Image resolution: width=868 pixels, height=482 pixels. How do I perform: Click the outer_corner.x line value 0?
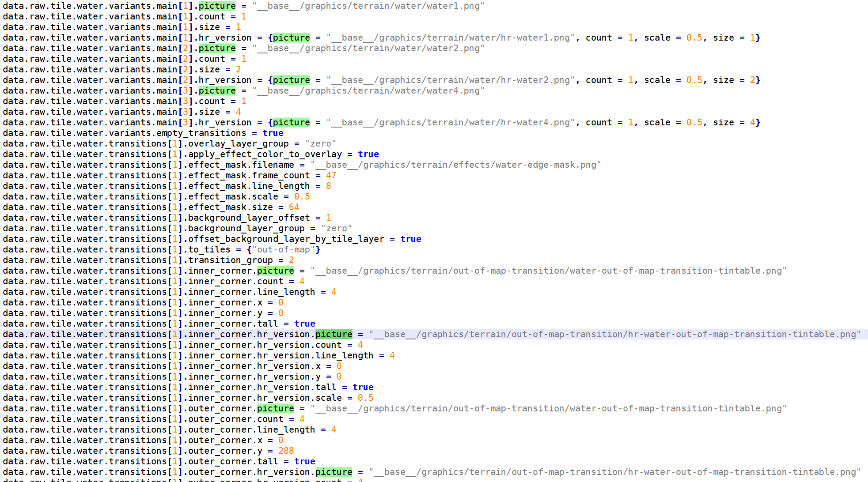(x=280, y=440)
